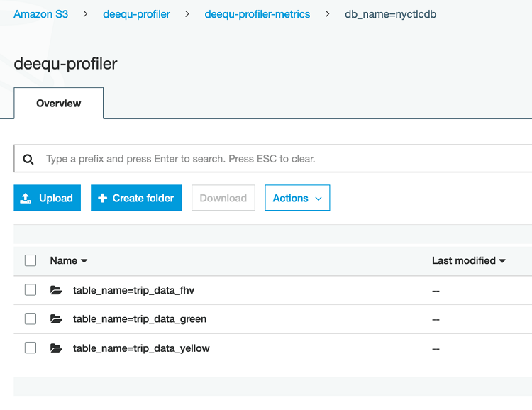
Task: Open table_name=trip_data_fhv folder link
Action: 133,291
